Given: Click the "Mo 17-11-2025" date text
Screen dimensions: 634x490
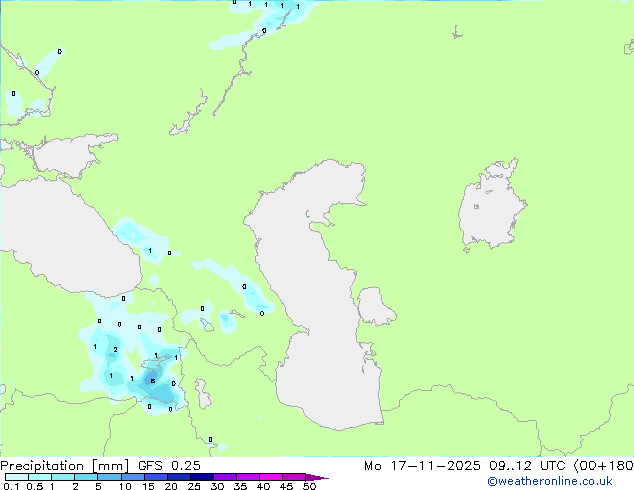Looking at the screenshot, I should point(422,466).
